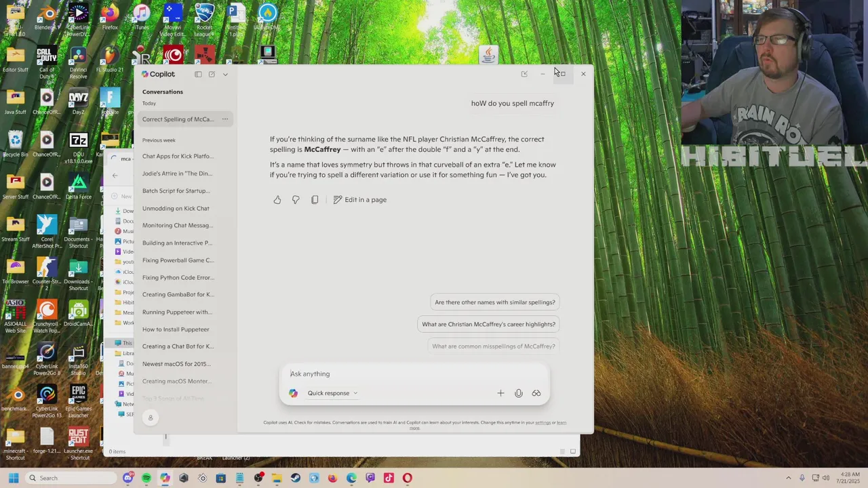
Task: Click back arrow in File Explorer window
Action: [115, 176]
